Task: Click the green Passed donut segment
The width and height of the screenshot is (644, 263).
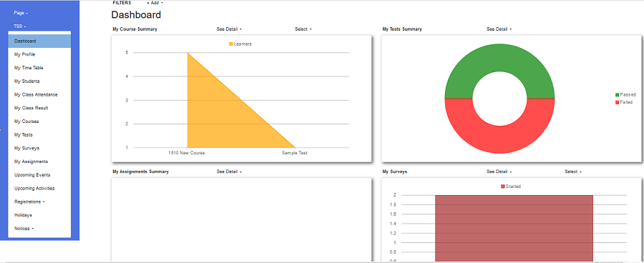Action: click(x=499, y=57)
